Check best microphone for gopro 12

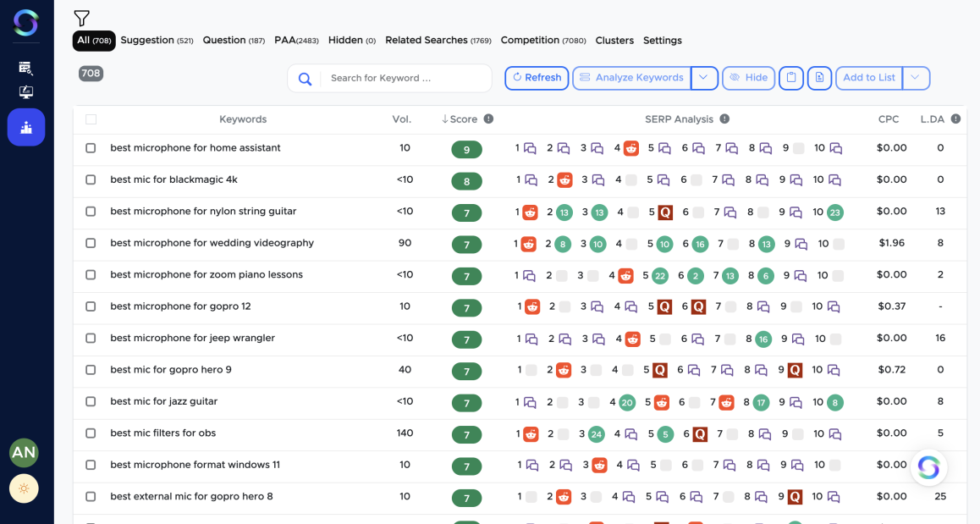pos(91,306)
